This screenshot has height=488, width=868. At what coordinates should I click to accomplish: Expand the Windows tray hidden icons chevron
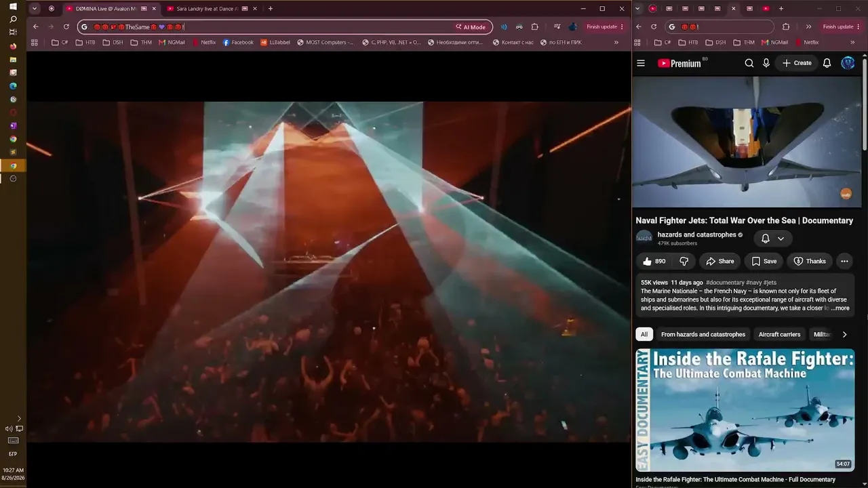coord(19,419)
